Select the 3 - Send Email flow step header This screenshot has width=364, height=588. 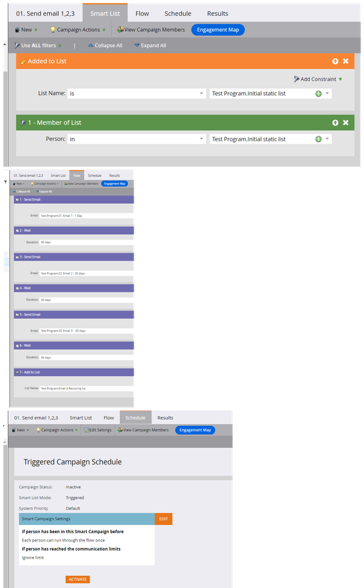pyautogui.click(x=74, y=257)
